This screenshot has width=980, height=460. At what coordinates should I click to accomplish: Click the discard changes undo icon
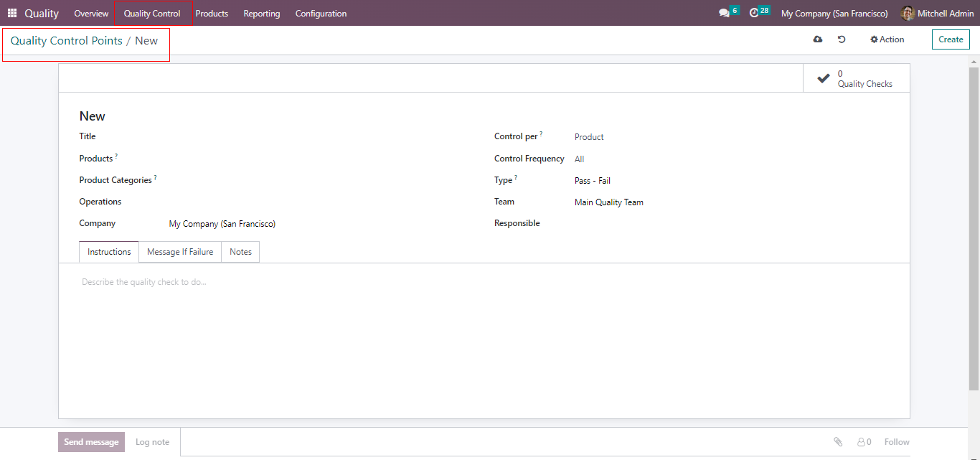point(842,39)
